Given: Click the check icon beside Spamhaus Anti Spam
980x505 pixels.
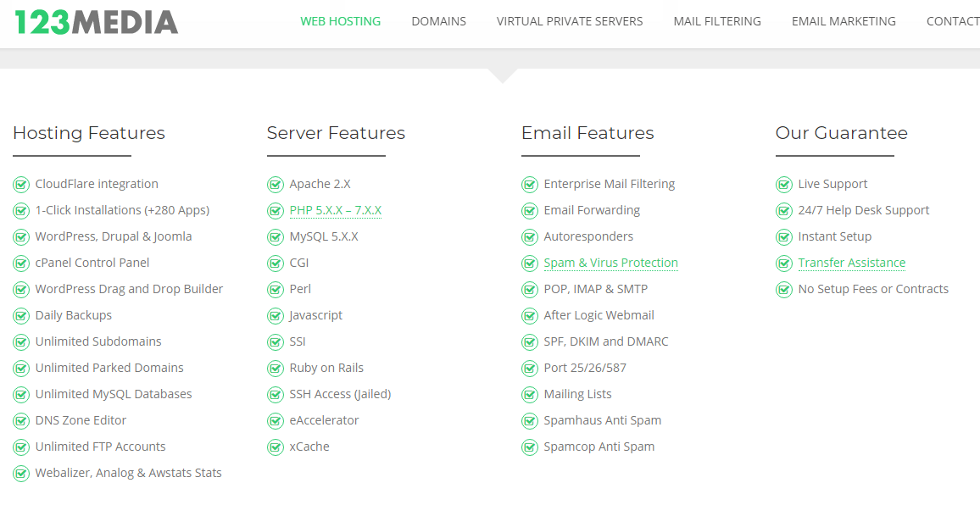Looking at the screenshot, I should (530, 420).
